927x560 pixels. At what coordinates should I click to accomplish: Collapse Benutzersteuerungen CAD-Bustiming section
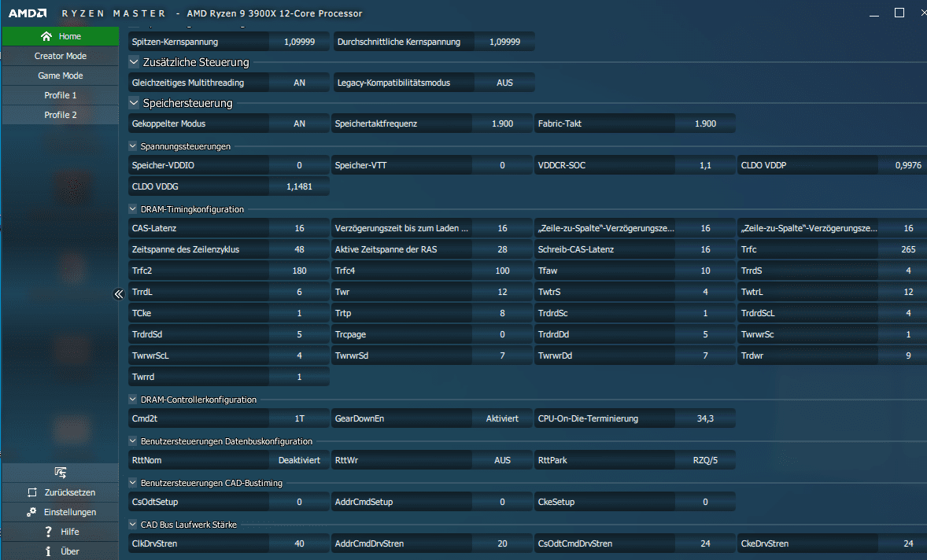point(132,483)
